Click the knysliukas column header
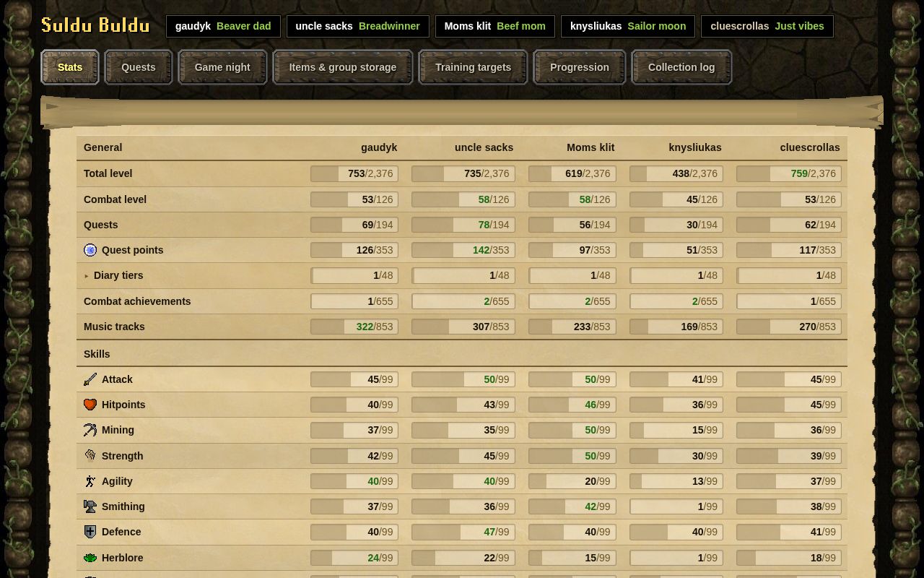This screenshot has height=578, width=924. point(695,147)
